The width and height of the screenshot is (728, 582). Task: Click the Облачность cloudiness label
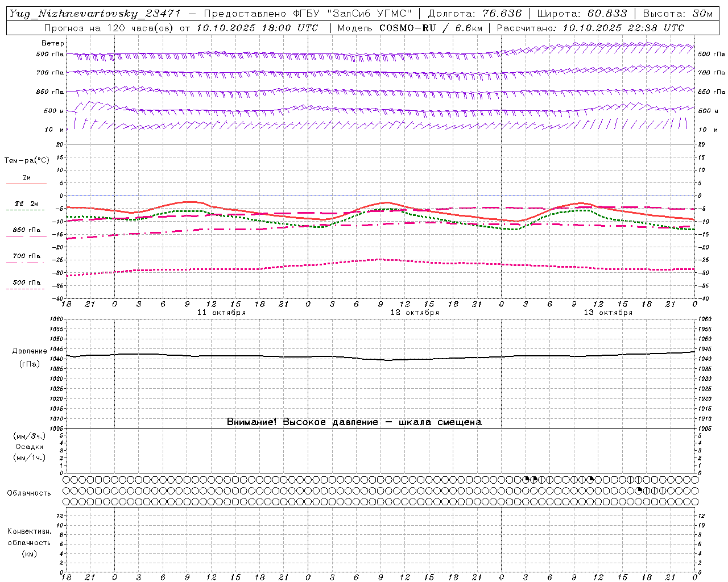pyautogui.click(x=29, y=493)
